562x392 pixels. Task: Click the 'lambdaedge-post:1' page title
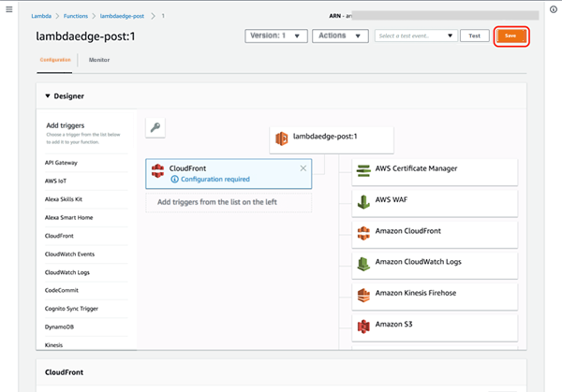pos(85,36)
